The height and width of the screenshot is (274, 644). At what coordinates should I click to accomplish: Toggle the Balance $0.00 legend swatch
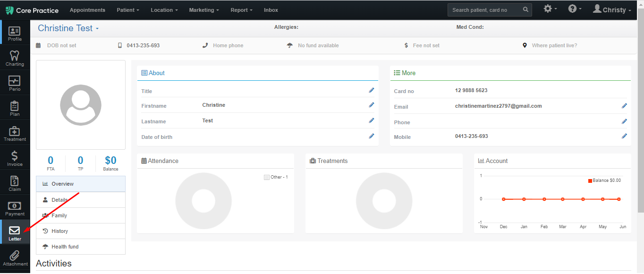click(x=590, y=180)
